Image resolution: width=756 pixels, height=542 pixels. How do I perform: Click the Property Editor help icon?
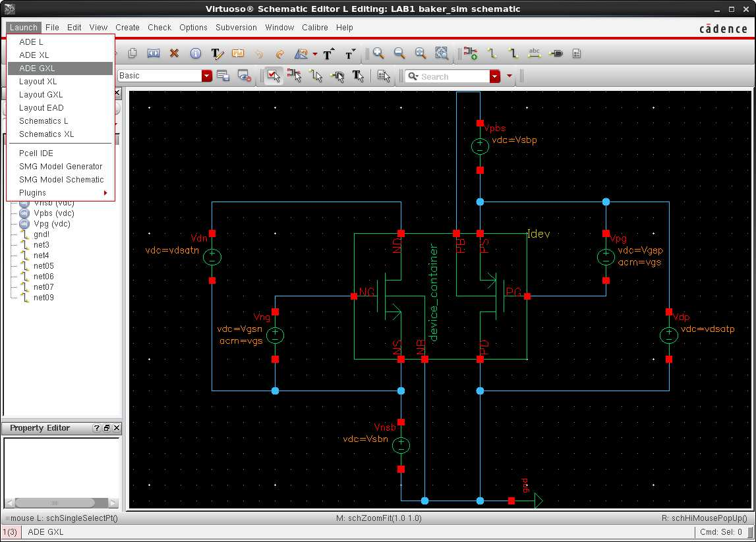96,428
